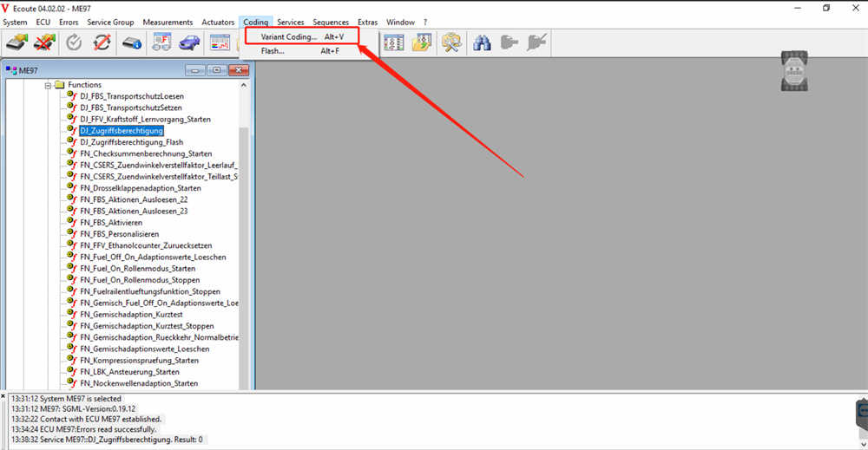Click the green connect-to-ECU toolbar icon
This screenshot has height=450, width=868.
(x=17, y=42)
